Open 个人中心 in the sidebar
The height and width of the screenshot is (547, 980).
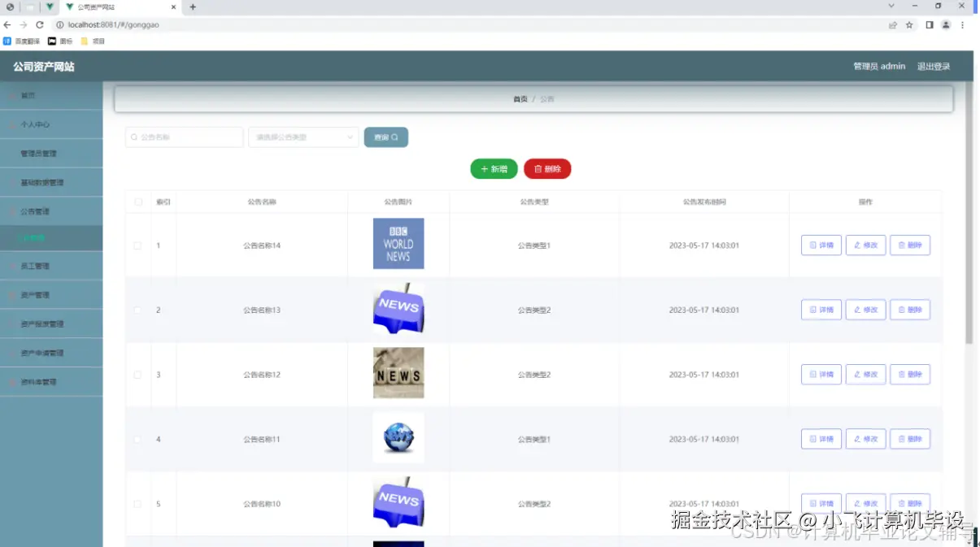pyautogui.click(x=51, y=124)
